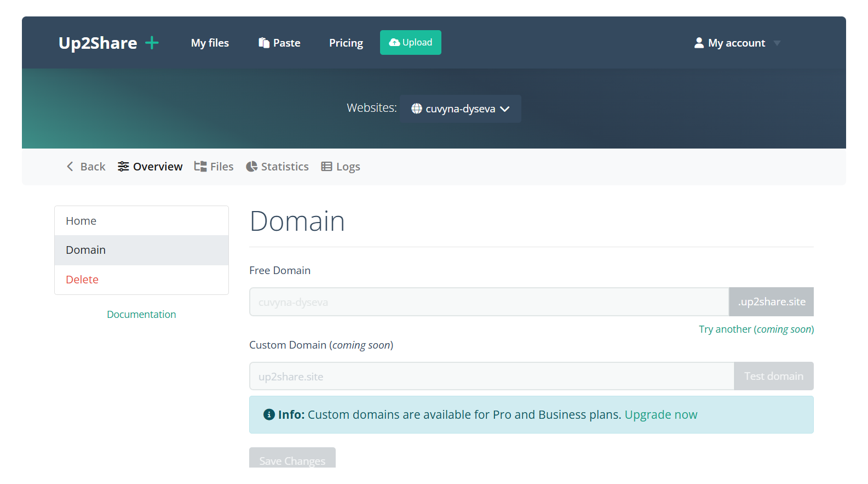The width and height of the screenshot is (868, 484).
Task: Click the "Domain" page heading
Action: tap(297, 221)
